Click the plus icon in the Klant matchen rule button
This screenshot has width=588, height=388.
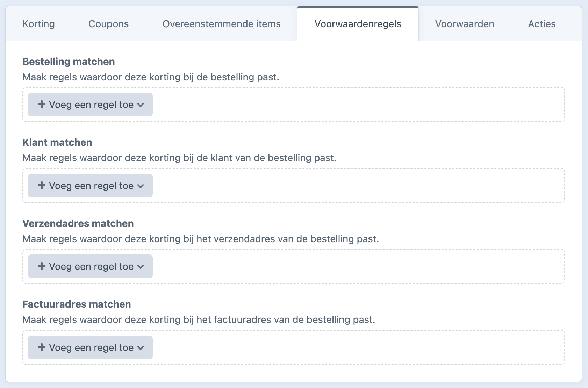pyautogui.click(x=41, y=185)
